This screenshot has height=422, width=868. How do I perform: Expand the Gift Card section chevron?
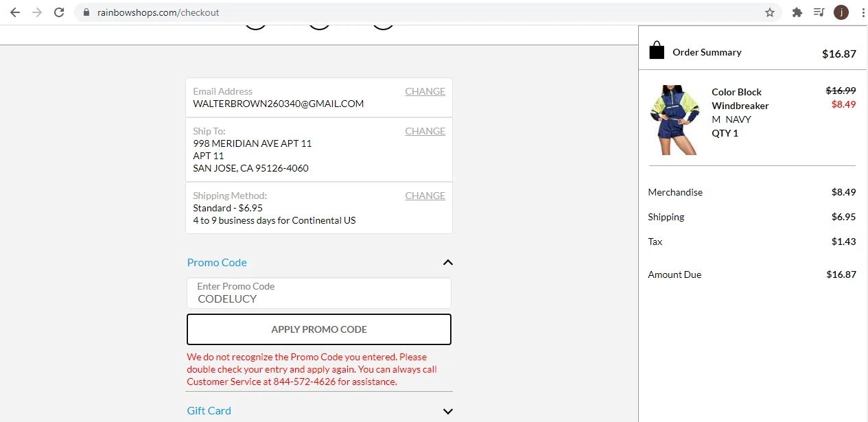448,411
